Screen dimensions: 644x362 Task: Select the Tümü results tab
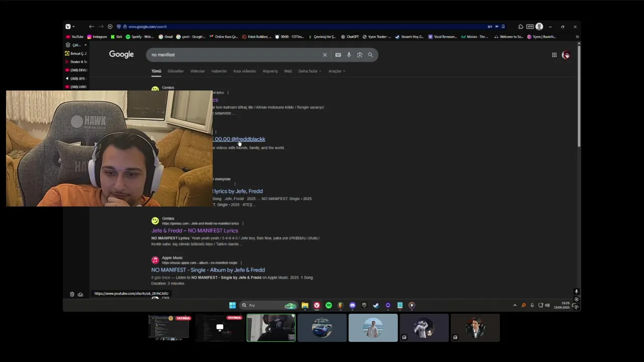[x=156, y=71]
